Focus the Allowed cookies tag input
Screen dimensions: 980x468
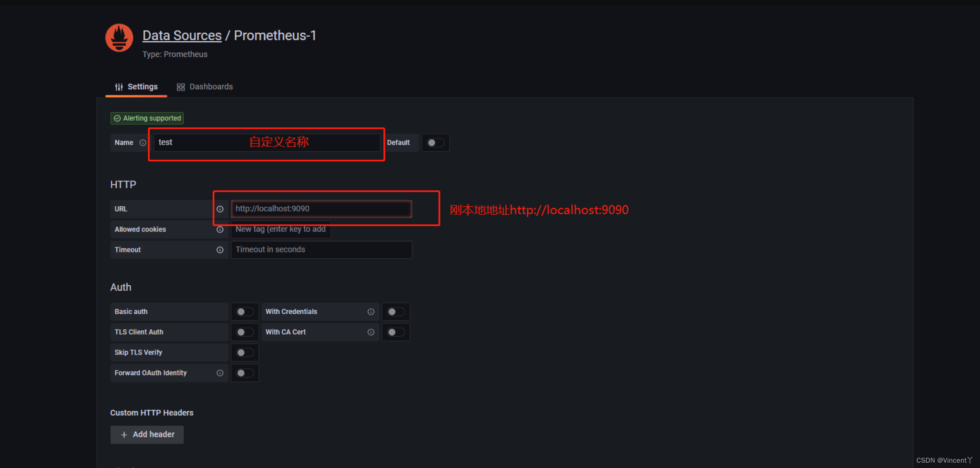click(281, 229)
